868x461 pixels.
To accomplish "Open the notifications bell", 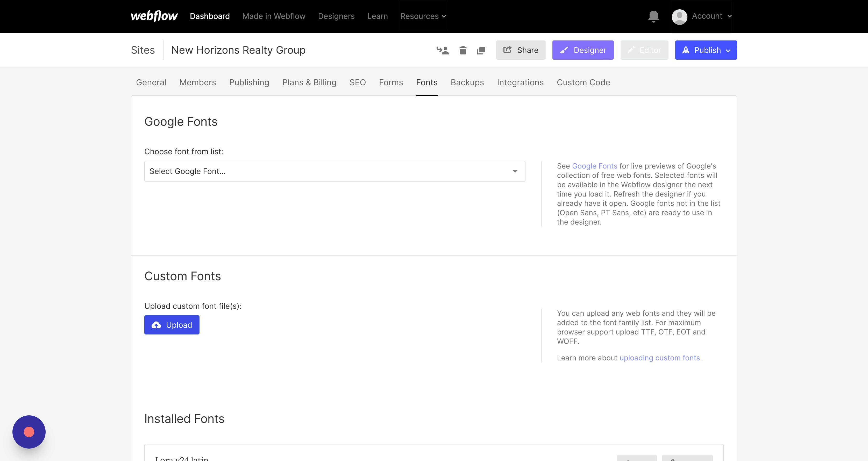I will [x=653, y=16].
